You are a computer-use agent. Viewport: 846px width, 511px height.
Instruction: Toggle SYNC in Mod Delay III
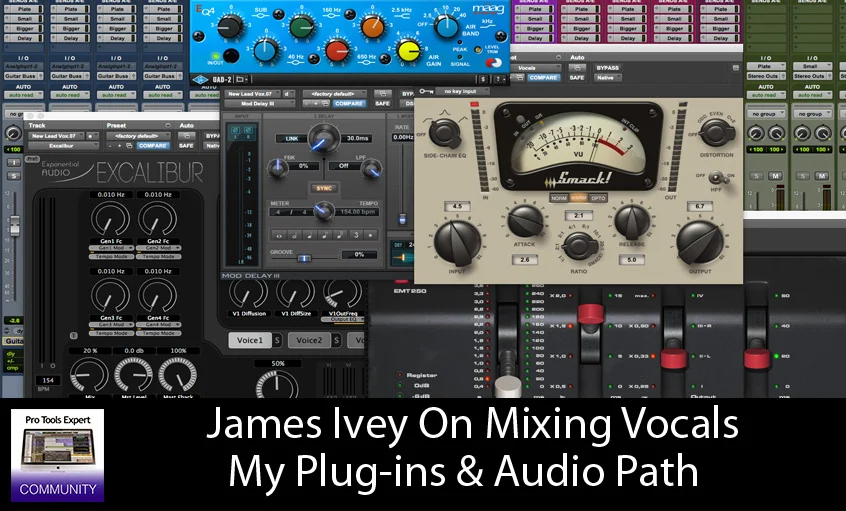click(324, 188)
